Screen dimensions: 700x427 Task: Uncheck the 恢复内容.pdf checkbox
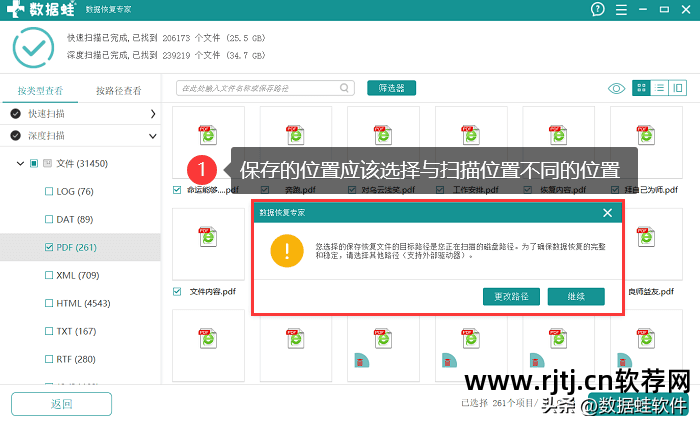click(527, 190)
